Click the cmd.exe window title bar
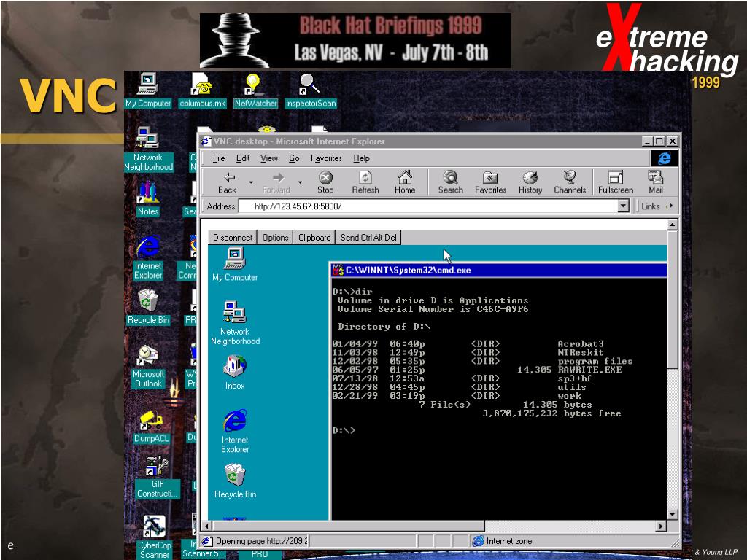This screenshot has height=560, width=747. point(498,270)
